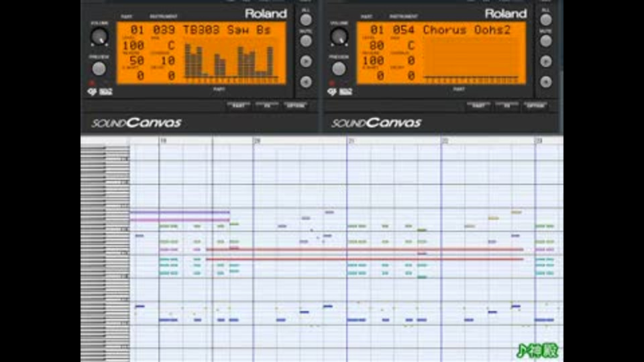Screen dimensions: 644x362
Task: Click level value 80 on Chorus Oohs2 unit
Action: [x=376, y=46]
